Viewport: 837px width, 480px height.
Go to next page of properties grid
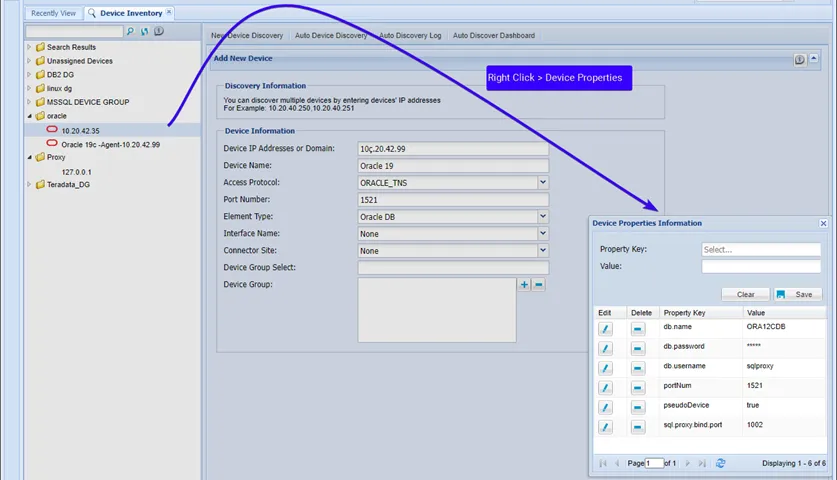click(x=688, y=463)
